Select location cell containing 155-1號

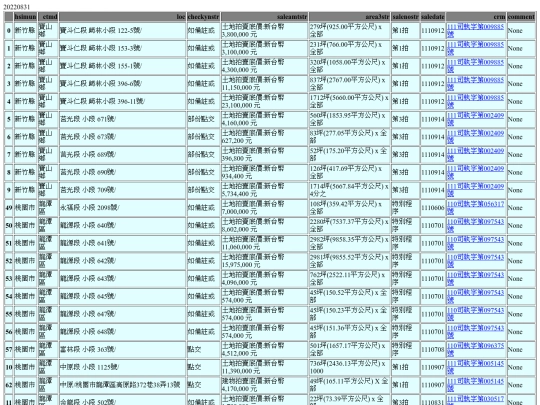pos(123,66)
